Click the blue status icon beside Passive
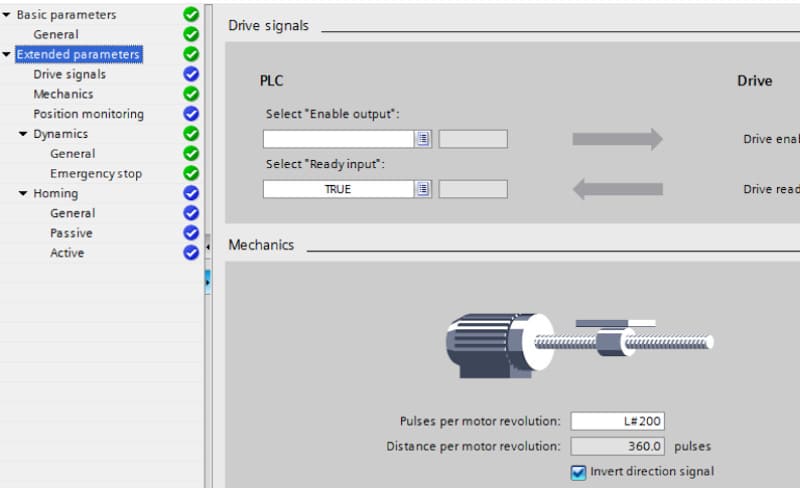This screenshot has height=488, width=800. [191, 233]
